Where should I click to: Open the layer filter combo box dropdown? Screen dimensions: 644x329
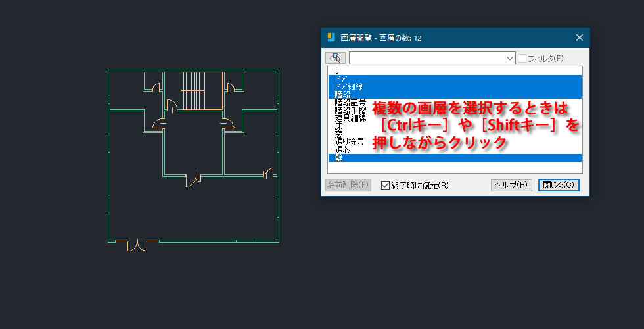510,59
